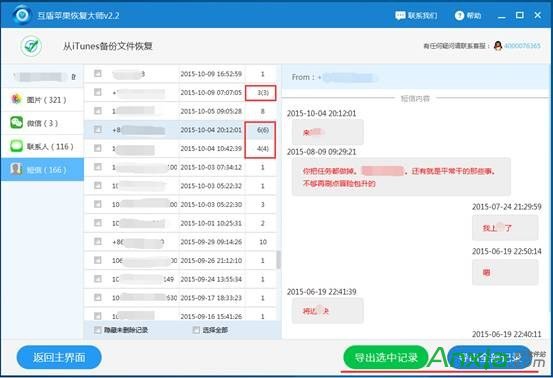Toggle the 选择全部 checkbox
This screenshot has height=378, width=553.
pos(196,330)
